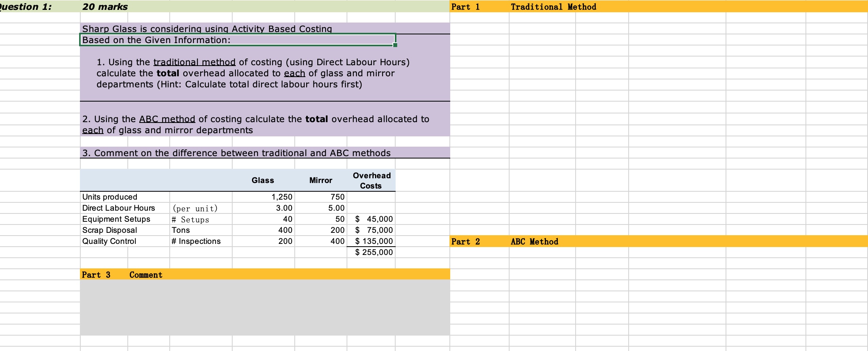The image size is (868, 351).
Task: Click the "Sharp Glass is considering" title cell
Action: [207, 28]
